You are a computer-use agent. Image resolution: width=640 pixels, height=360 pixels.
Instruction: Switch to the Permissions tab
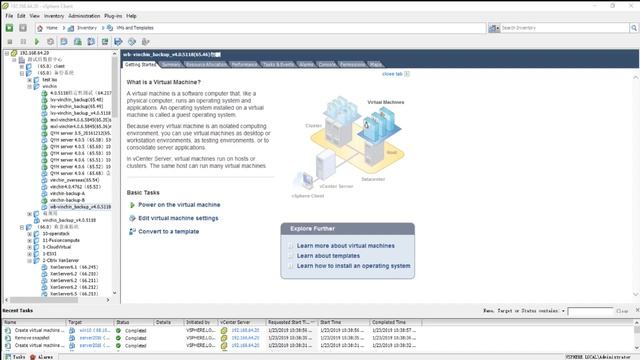click(x=352, y=64)
